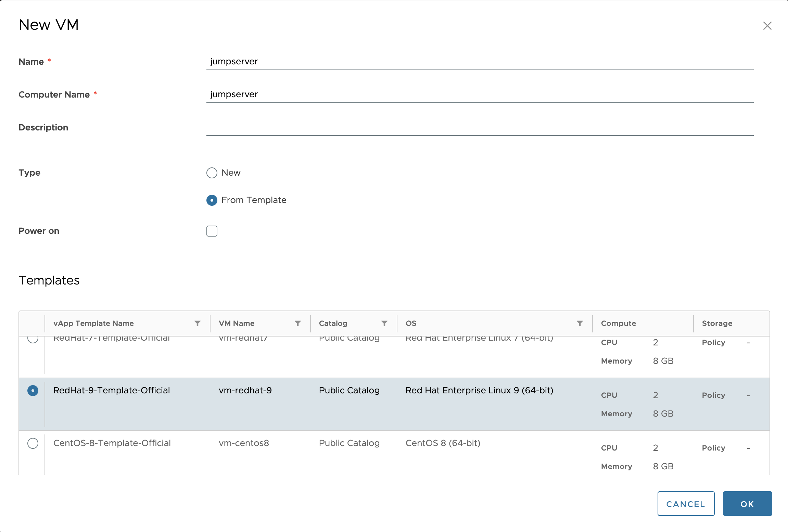The height and width of the screenshot is (532, 788).
Task: Select the RedHat-7 template radio button
Action: point(33,339)
